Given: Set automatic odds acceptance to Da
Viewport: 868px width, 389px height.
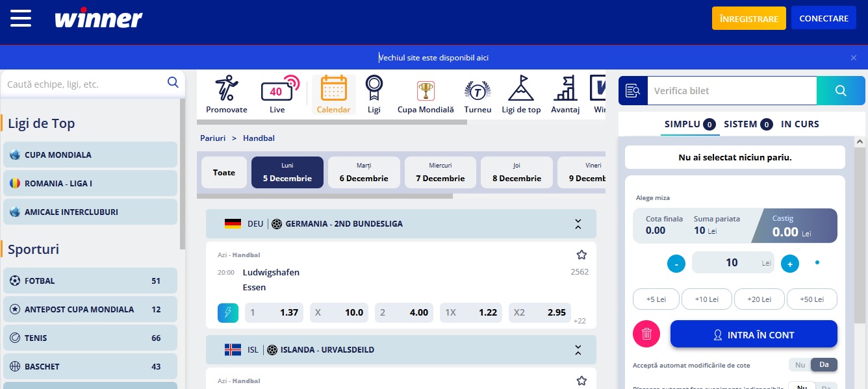Looking at the screenshot, I should (824, 365).
